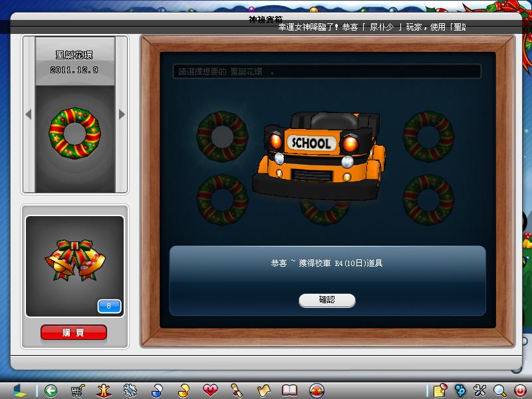
Task: Show the next item with the right arrow
Action: click(x=122, y=114)
